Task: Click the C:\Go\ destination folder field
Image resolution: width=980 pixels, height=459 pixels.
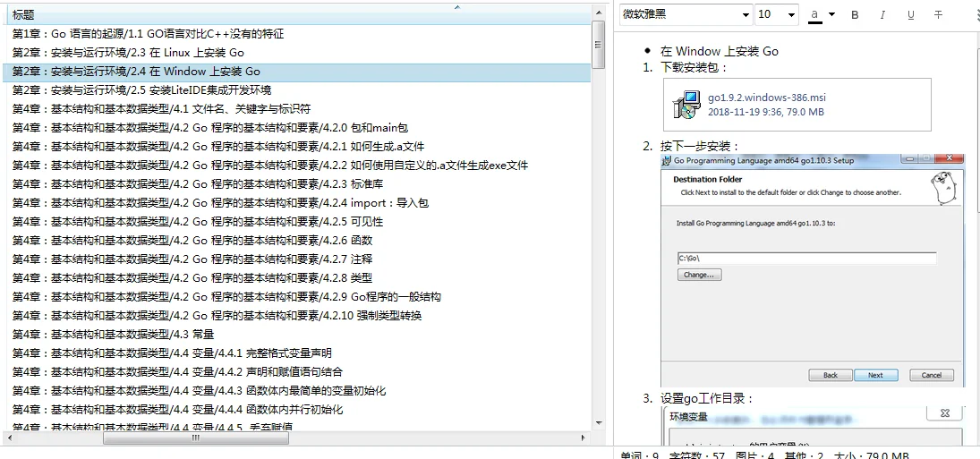Action: point(806,259)
